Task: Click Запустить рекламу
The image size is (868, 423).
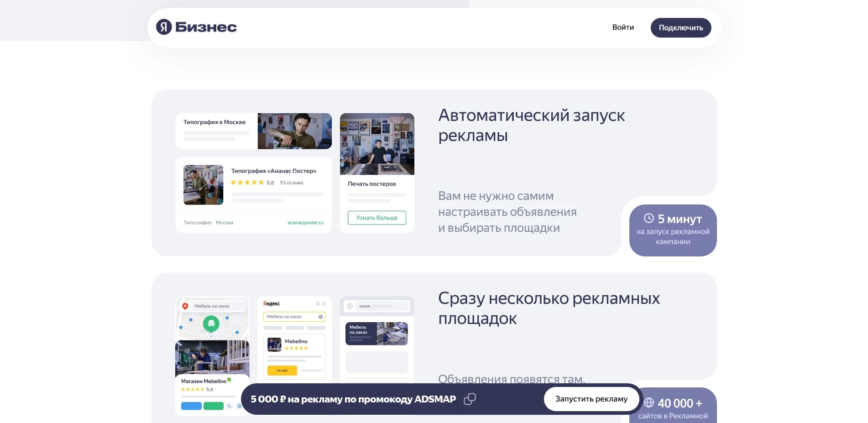Action: [591, 398]
